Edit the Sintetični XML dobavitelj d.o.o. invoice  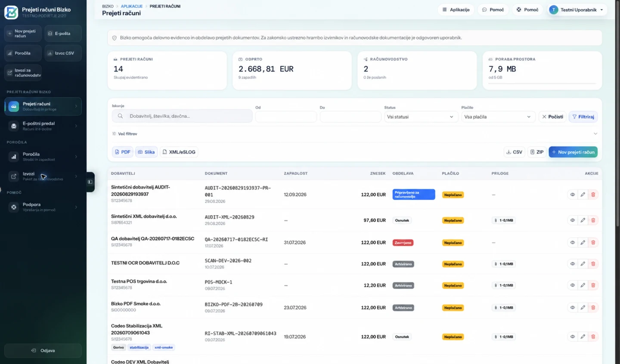pos(583,220)
